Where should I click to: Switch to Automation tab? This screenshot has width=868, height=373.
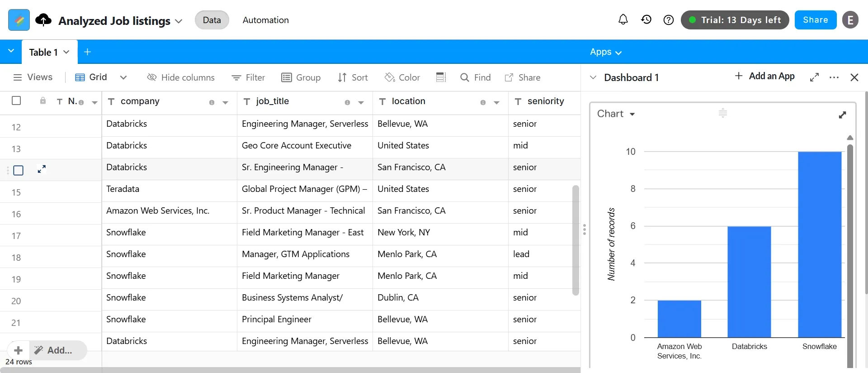coord(265,20)
